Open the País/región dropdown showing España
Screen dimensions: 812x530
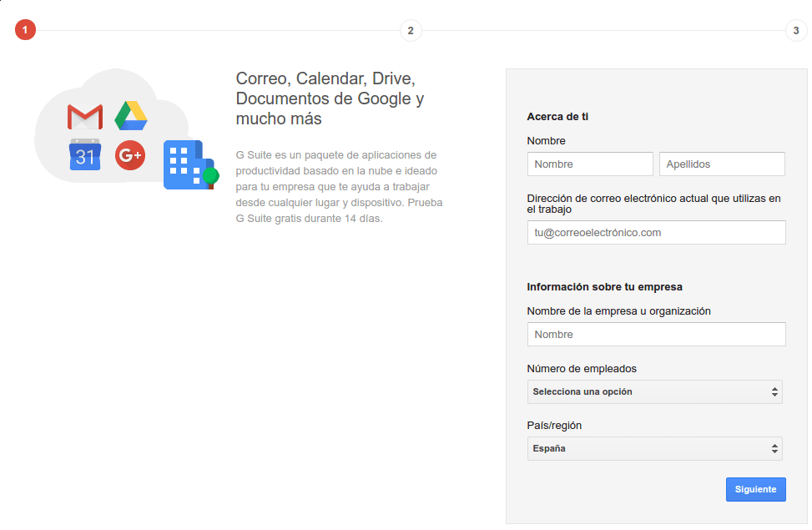(654, 449)
